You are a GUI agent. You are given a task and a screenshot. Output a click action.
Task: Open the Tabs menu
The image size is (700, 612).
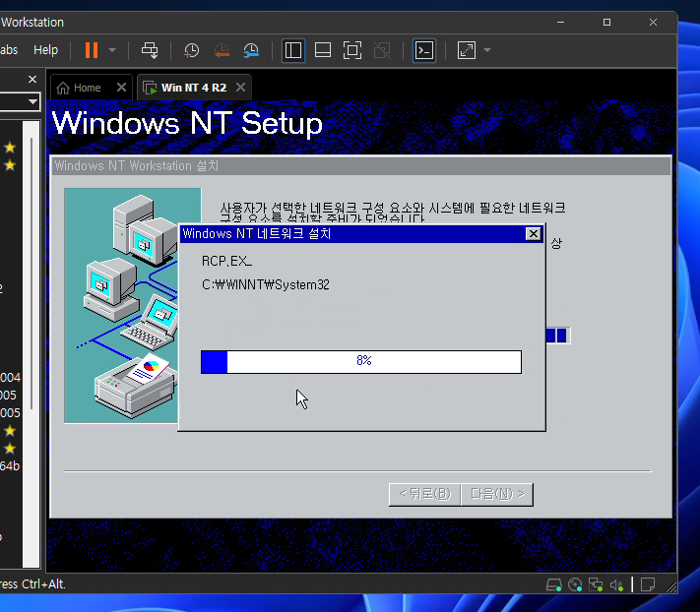(x=8, y=50)
